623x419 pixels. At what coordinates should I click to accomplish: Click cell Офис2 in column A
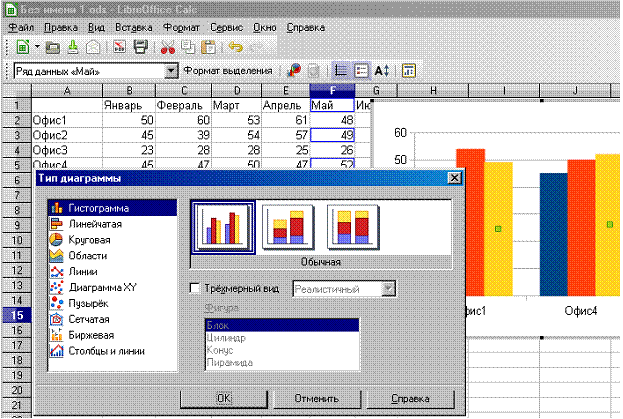(67, 135)
